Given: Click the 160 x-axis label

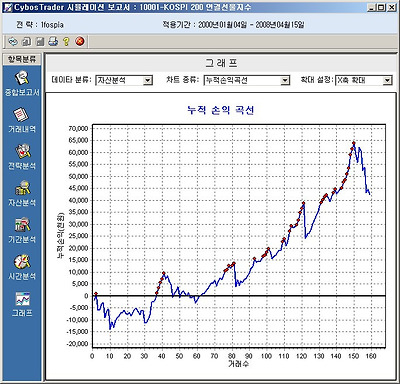Looking at the screenshot, I should [371, 356].
